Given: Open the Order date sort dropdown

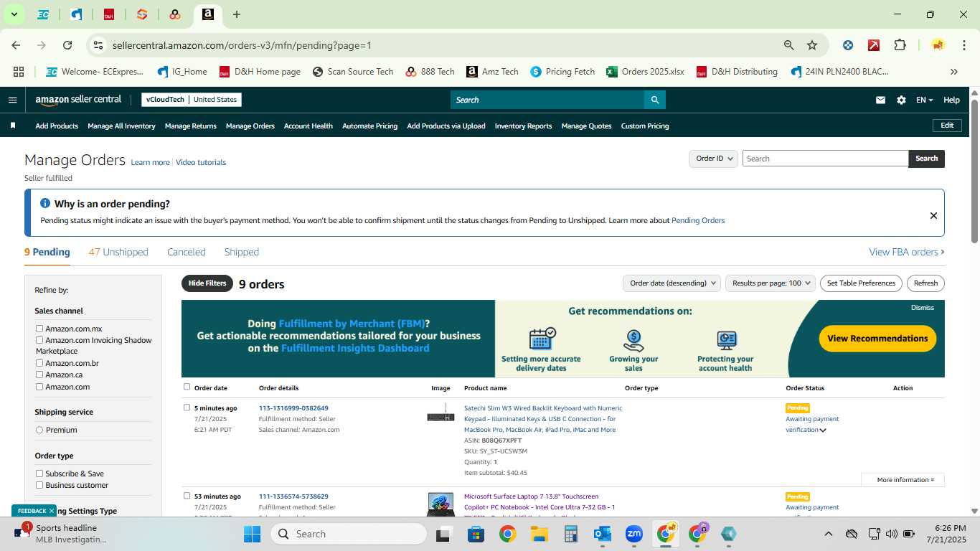Looking at the screenshot, I should [x=672, y=283].
